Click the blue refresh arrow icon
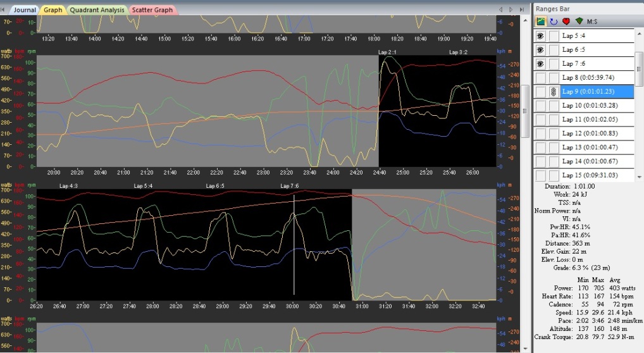644x353 pixels. [554, 22]
